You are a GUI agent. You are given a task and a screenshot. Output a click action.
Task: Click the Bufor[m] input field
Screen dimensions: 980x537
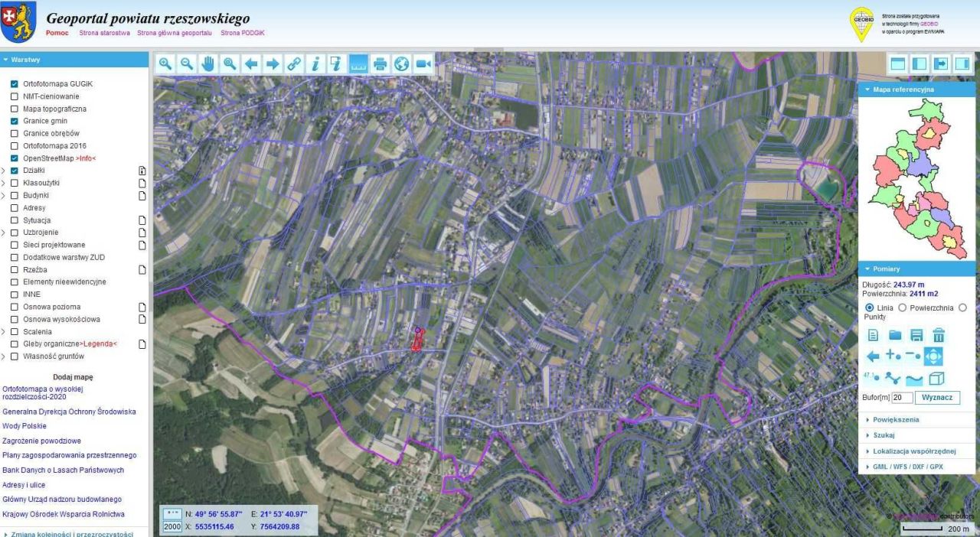coord(902,398)
